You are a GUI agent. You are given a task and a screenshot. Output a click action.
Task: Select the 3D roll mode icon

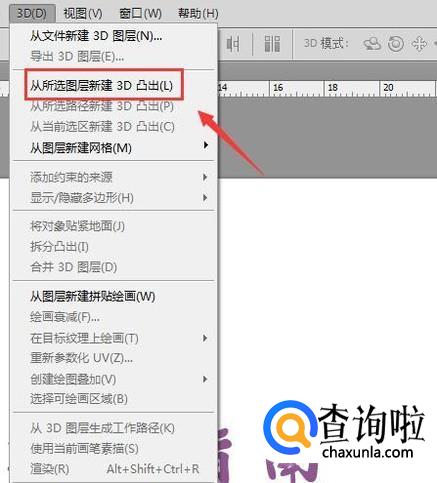tap(396, 44)
